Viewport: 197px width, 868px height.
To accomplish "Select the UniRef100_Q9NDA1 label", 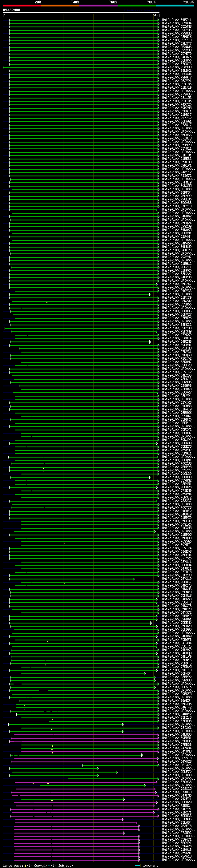I will 176,619.
